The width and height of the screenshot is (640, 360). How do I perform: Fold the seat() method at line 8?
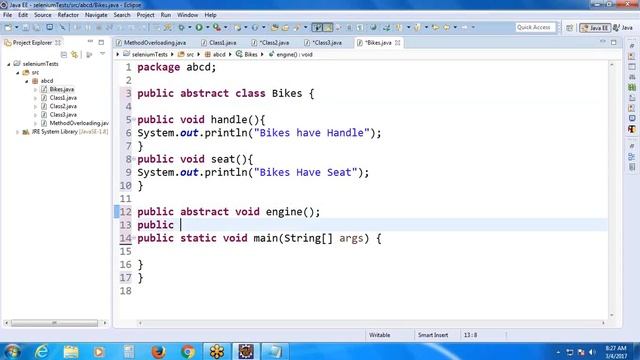[134, 159]
